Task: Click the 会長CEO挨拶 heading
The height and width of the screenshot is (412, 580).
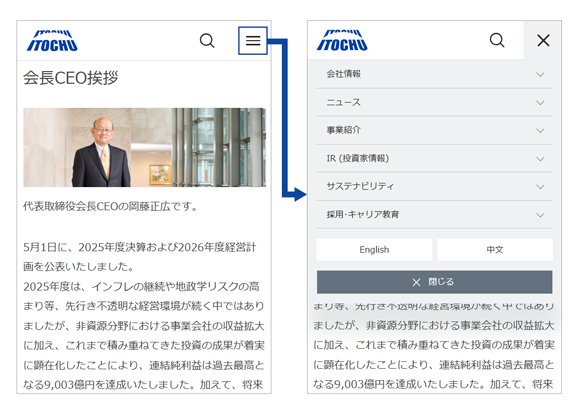Action: (x=70, y=78)
